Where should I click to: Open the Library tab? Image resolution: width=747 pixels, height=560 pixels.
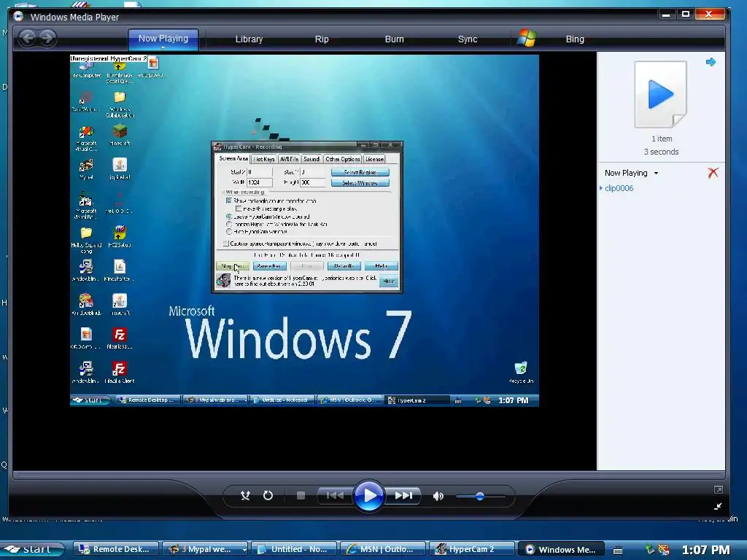point(249,39)
